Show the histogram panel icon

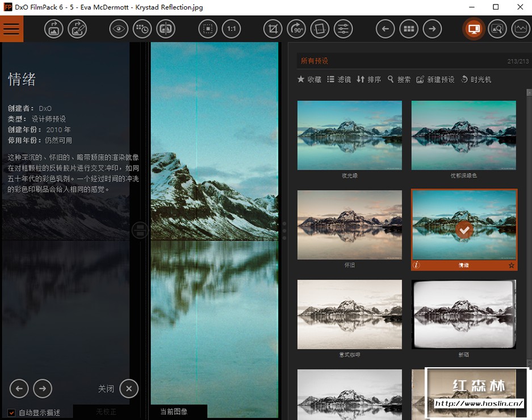tap(521, 29)
